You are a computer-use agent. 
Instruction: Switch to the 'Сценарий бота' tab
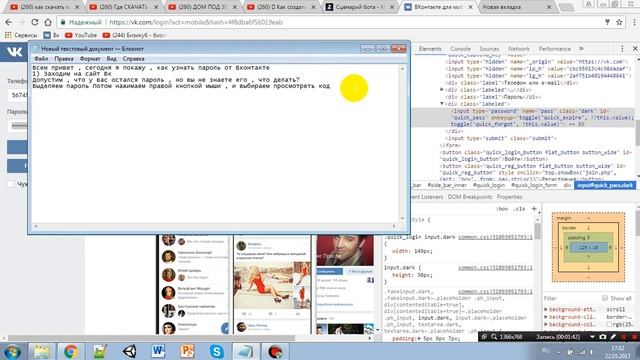[360, 7]
